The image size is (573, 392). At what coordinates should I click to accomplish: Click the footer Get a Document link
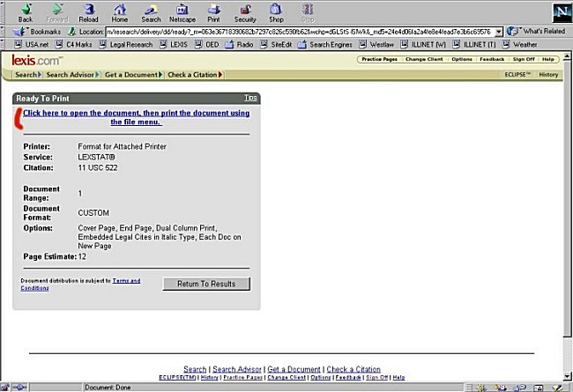294,369
